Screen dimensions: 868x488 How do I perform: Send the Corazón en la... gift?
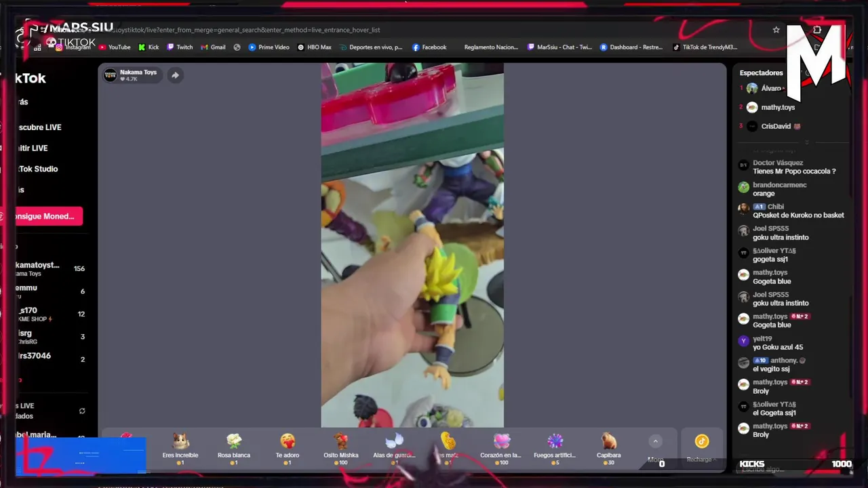(x=501, y=449)
